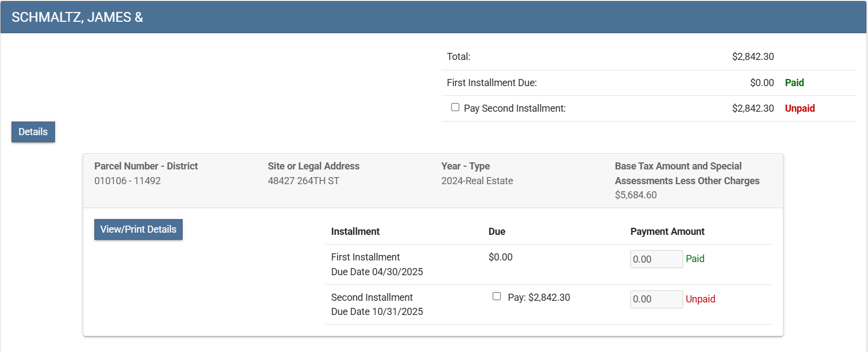Click the parcel number 010106 - 11492
Image resolution: width=868 pixels, height=352 pixels.
[128, 181]
